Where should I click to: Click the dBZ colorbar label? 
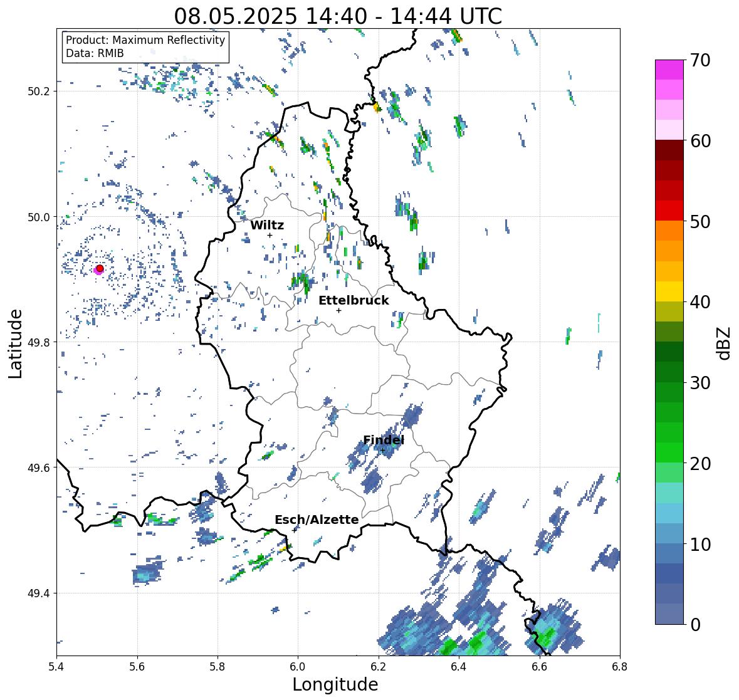coord(725,344)
